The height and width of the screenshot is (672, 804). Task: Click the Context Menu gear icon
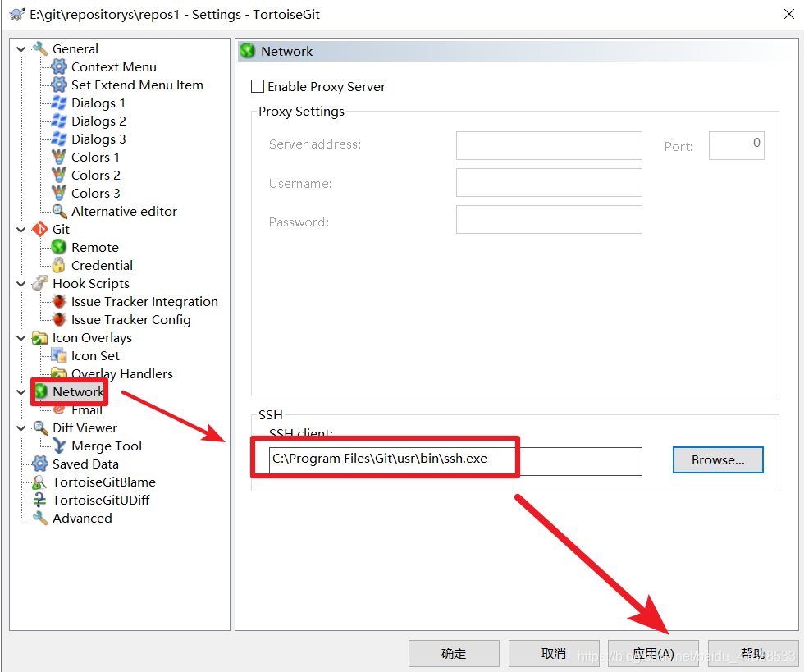59,66
